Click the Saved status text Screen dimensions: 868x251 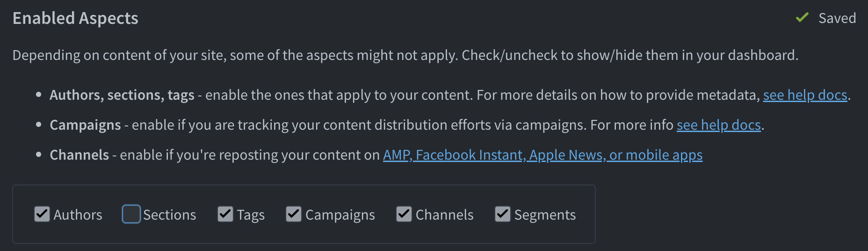coord(837,18)
